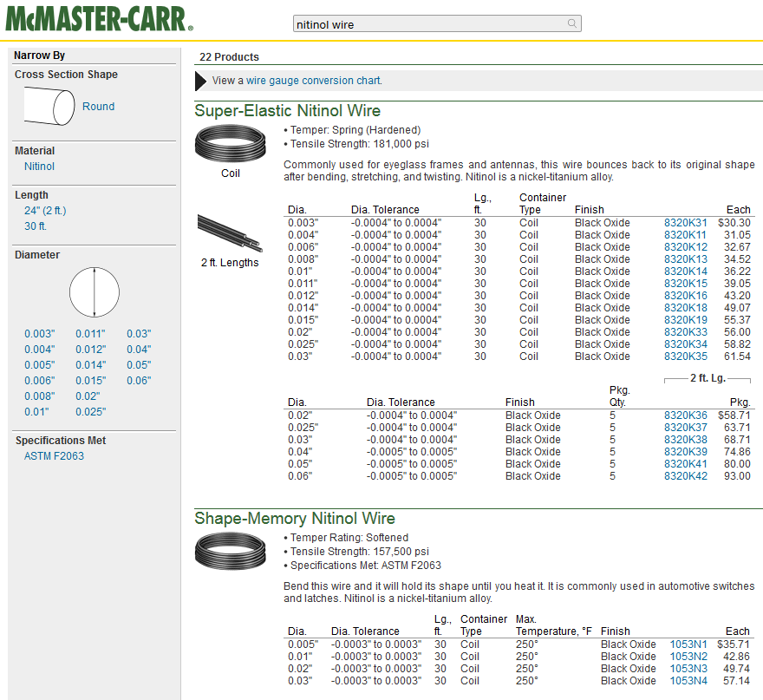Screen dimensions: 763x700
Task: Open part number 8320K13
Action: (x=686, y=259)
